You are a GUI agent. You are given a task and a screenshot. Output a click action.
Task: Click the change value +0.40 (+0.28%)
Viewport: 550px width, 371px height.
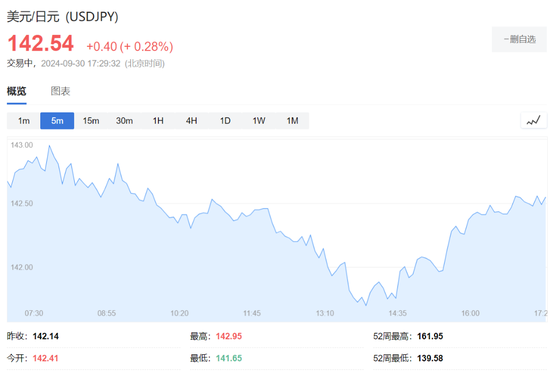pyautogui.click(x=130, y=46)
